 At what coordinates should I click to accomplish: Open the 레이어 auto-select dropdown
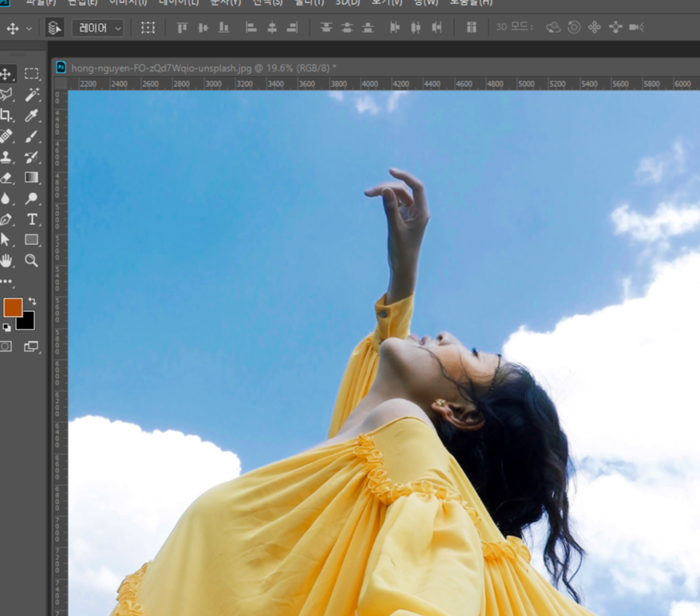tap(97, 28)
